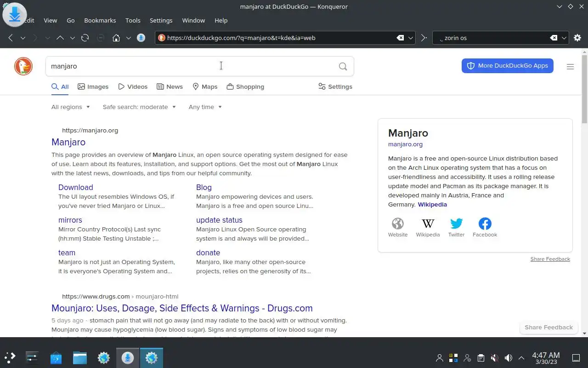Open DuckDuckGo search Settings

[335, 86]
